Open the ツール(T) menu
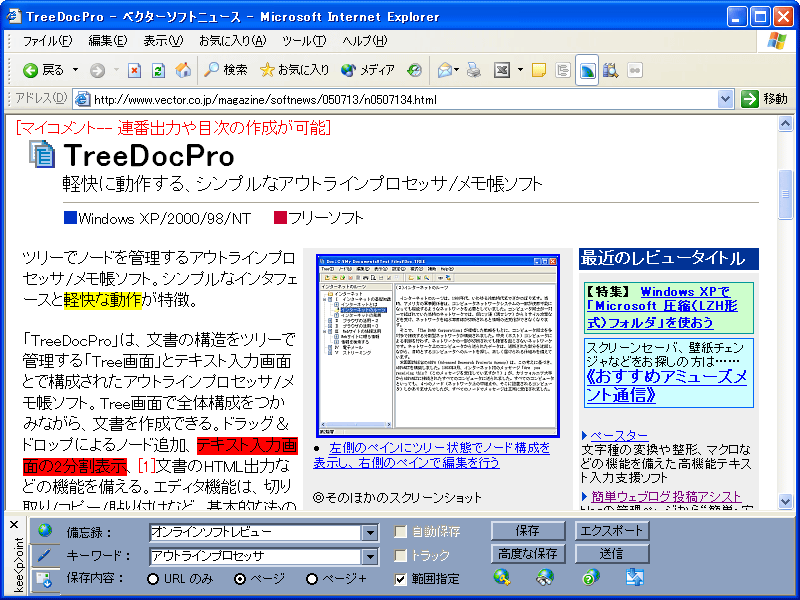The image size is (800, 600). [x=304, y=41]
